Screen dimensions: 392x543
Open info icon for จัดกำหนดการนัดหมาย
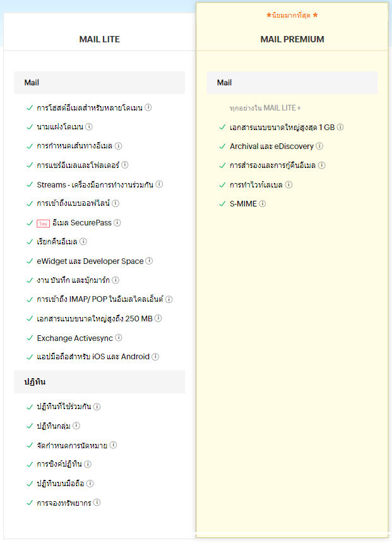pos(113,445)
